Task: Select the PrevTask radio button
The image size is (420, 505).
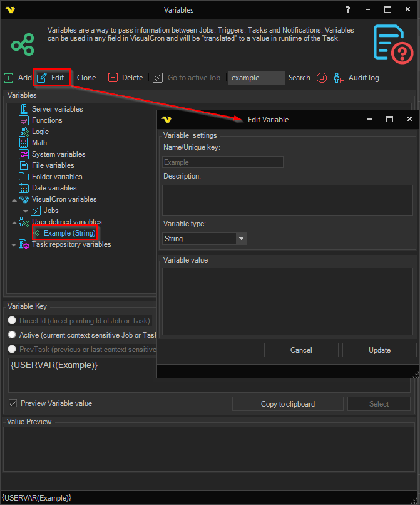Action: click(12, 349)
